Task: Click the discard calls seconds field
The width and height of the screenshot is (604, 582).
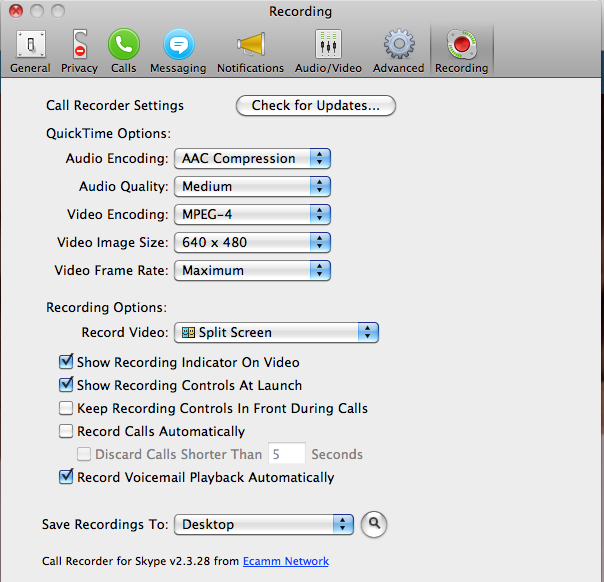Action: click(285, 454)
